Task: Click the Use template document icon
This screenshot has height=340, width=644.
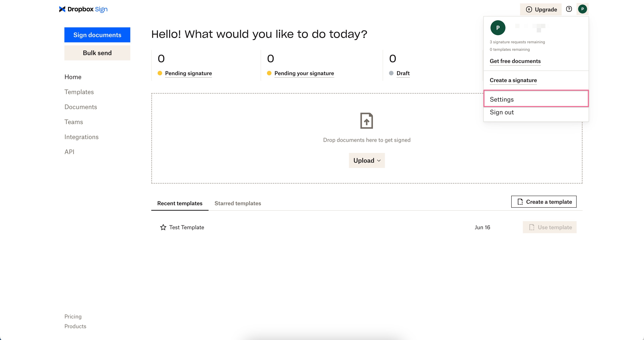Action: click(x=531, y=227)
